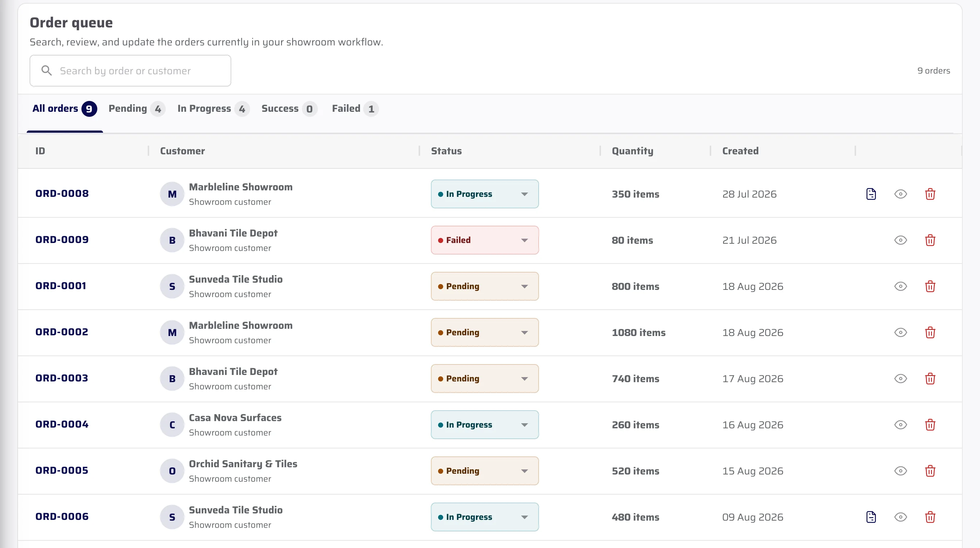Sort by the Created column header

point(740,151)
